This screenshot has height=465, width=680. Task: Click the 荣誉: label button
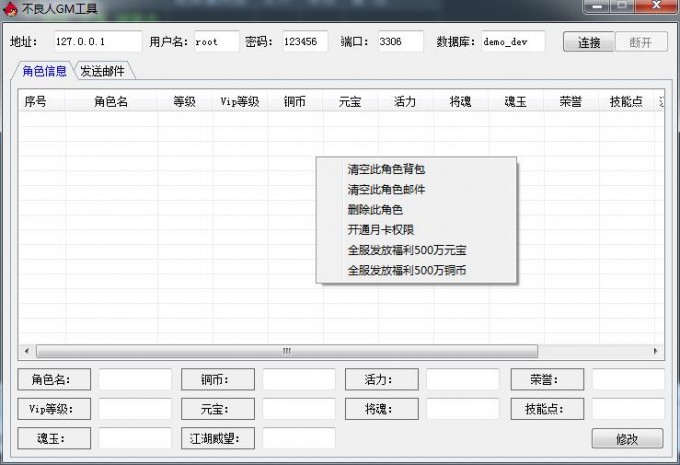pyautogui.click(x=547, y=380)
